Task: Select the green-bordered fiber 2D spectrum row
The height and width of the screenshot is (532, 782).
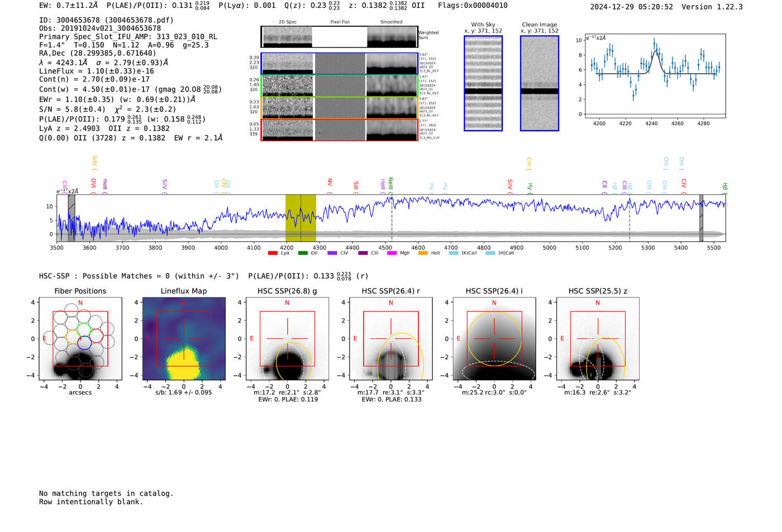Action: point(340,85)
